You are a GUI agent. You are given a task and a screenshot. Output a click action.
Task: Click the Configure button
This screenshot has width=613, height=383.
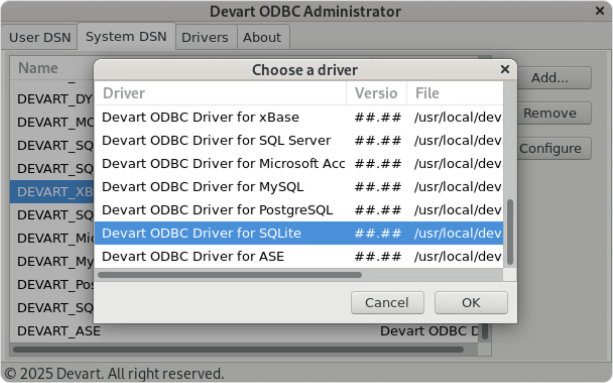[550, 149]
